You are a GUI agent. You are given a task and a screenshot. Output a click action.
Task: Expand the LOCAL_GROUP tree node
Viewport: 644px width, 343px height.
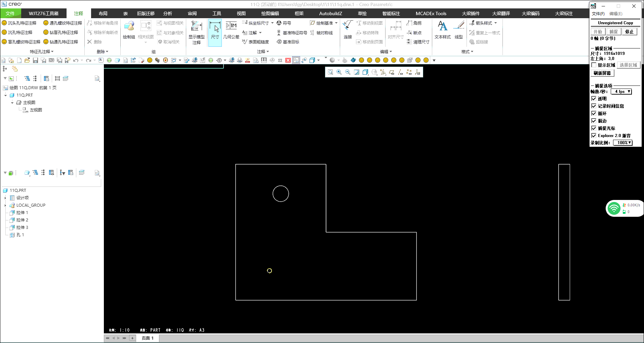(x=5, y=205)
